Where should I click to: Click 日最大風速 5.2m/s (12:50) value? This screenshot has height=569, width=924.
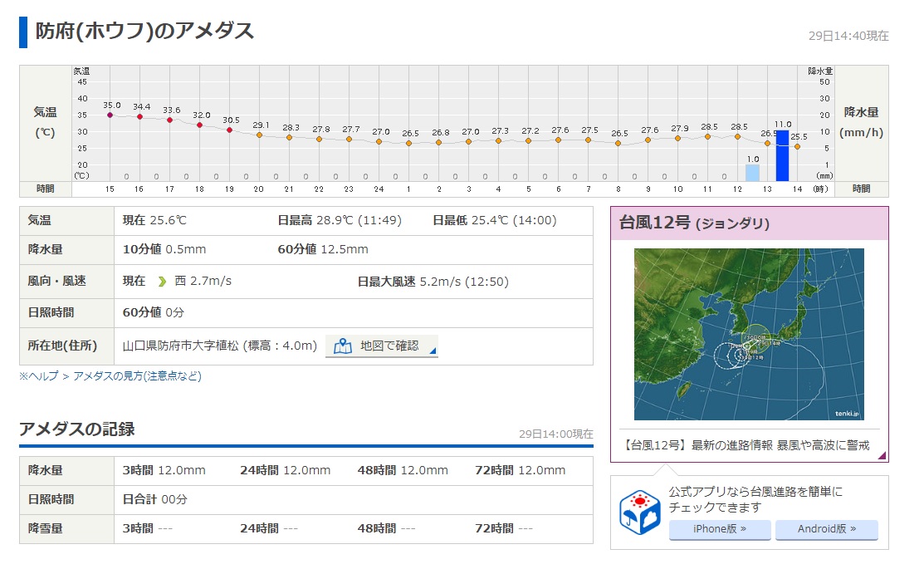[x=433, y=282]
